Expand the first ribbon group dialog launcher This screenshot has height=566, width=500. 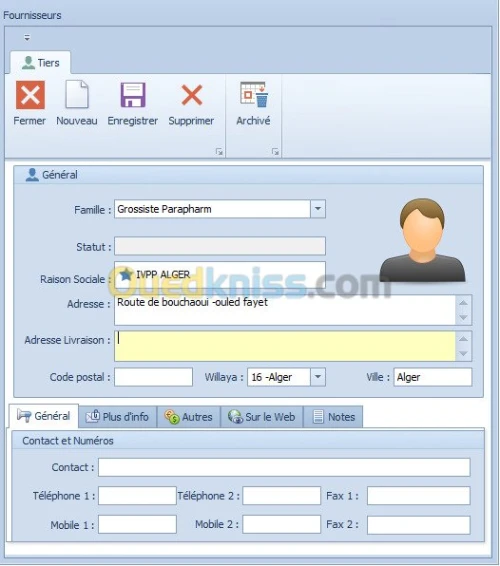point(219,152)
